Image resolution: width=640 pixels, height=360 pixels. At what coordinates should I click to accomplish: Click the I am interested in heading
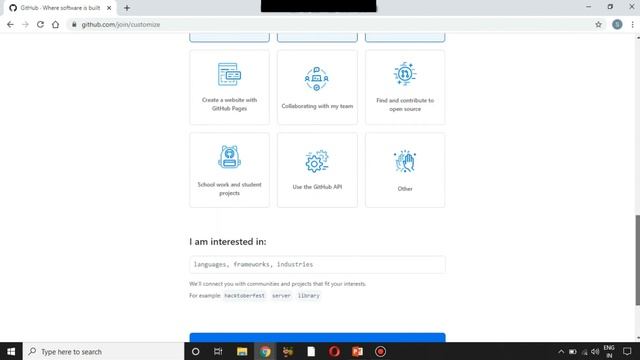pos(228,242)
